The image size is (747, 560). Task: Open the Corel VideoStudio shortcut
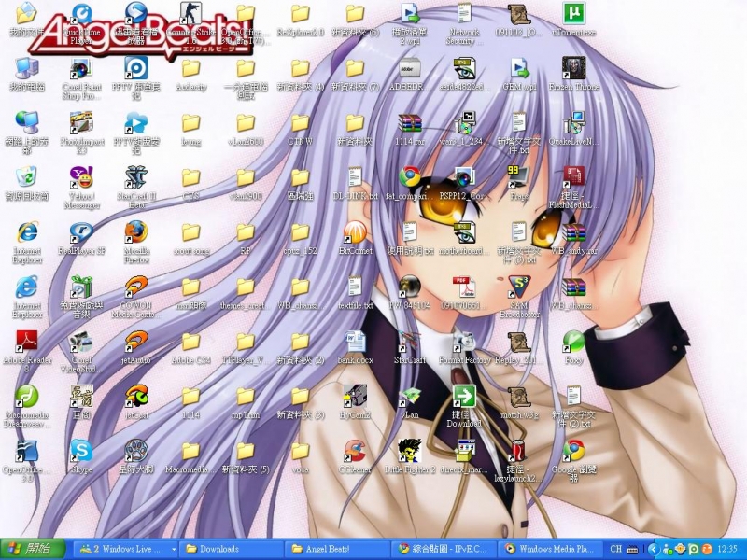[x=81, y=342]
